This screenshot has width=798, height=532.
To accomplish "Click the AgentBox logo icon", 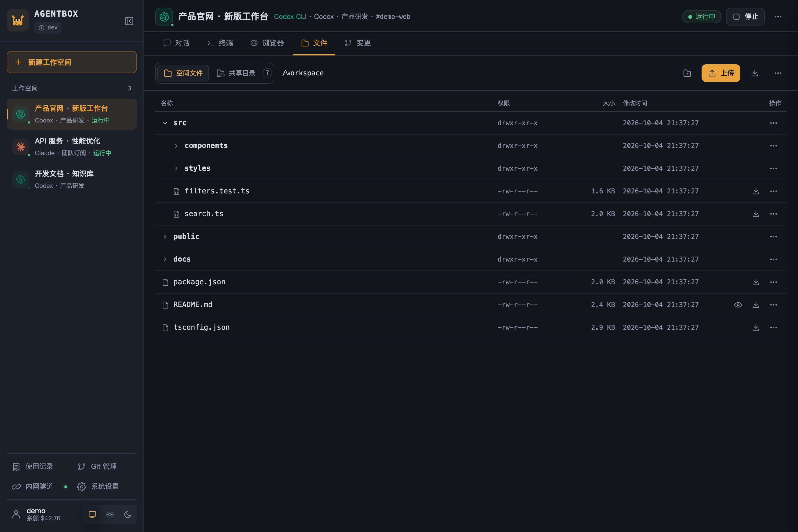I will [x=18, y=20].
